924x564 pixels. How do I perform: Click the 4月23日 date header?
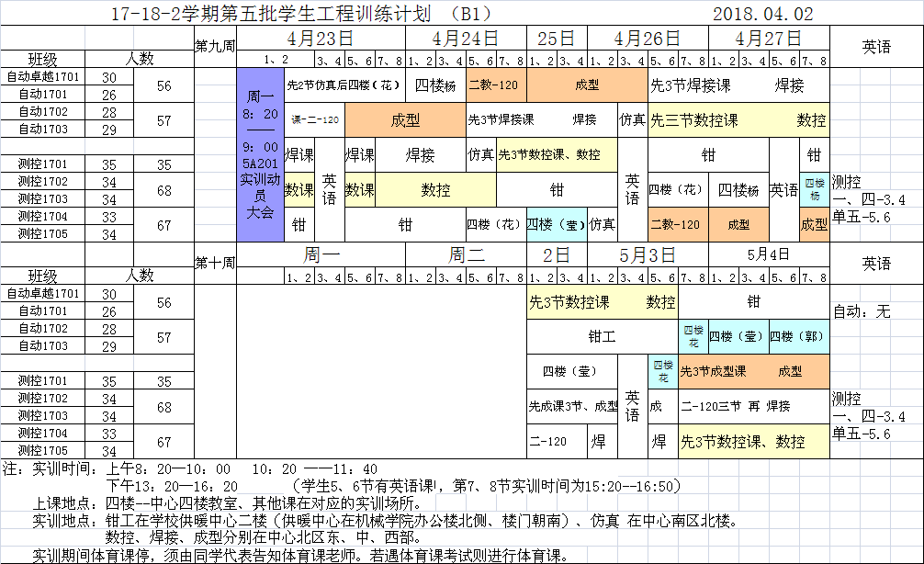pyautogui.click(x=320, y=39)
